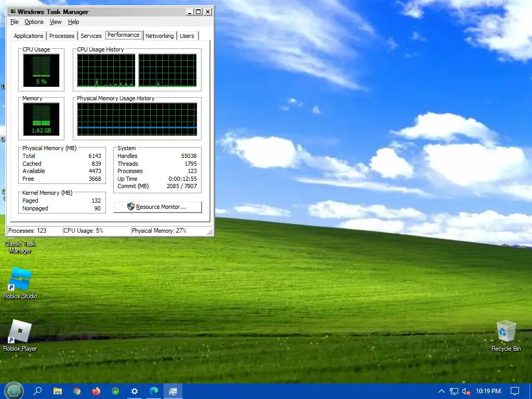Open the File menu
Image resolution: width=532 pixels, height=399 pixels.
(14, 22)
